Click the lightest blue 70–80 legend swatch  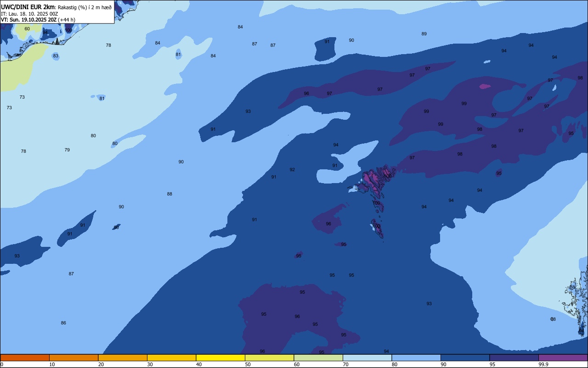click(x=367, y=357)
